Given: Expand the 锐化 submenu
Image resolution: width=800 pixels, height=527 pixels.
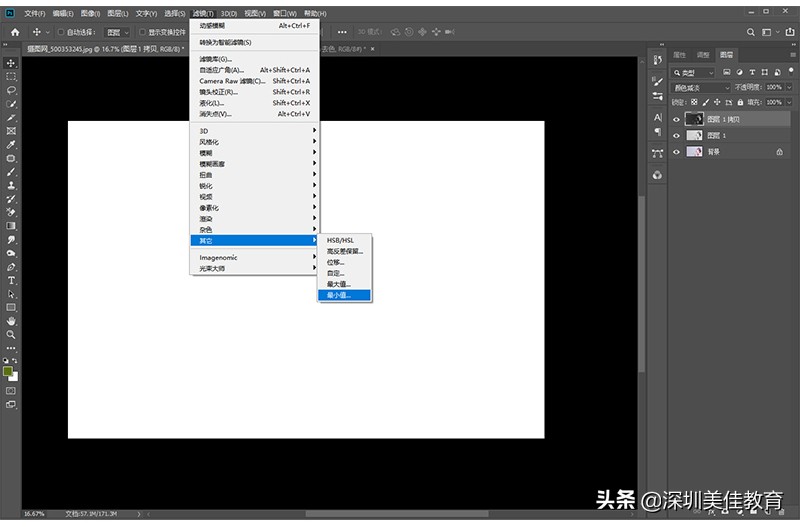Looking at the screenshot, I should 254,186.
